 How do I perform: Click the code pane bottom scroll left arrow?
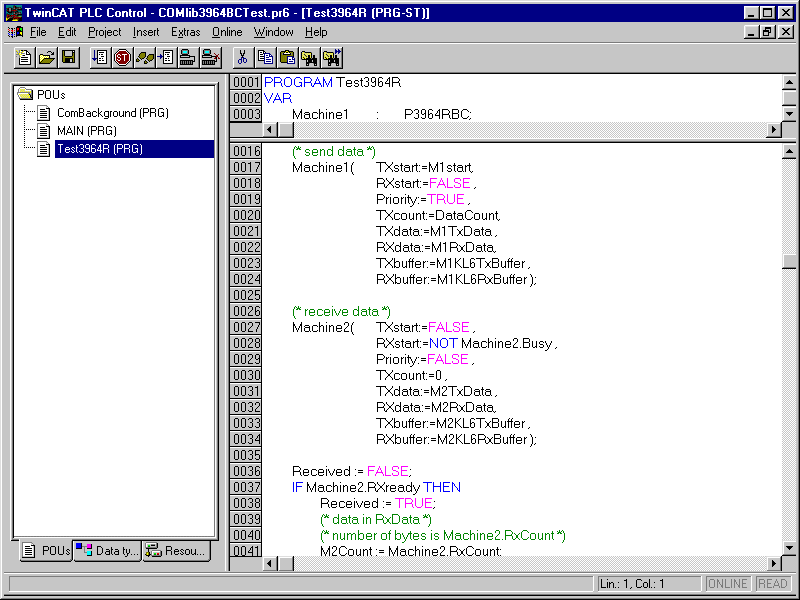[270, 563]
